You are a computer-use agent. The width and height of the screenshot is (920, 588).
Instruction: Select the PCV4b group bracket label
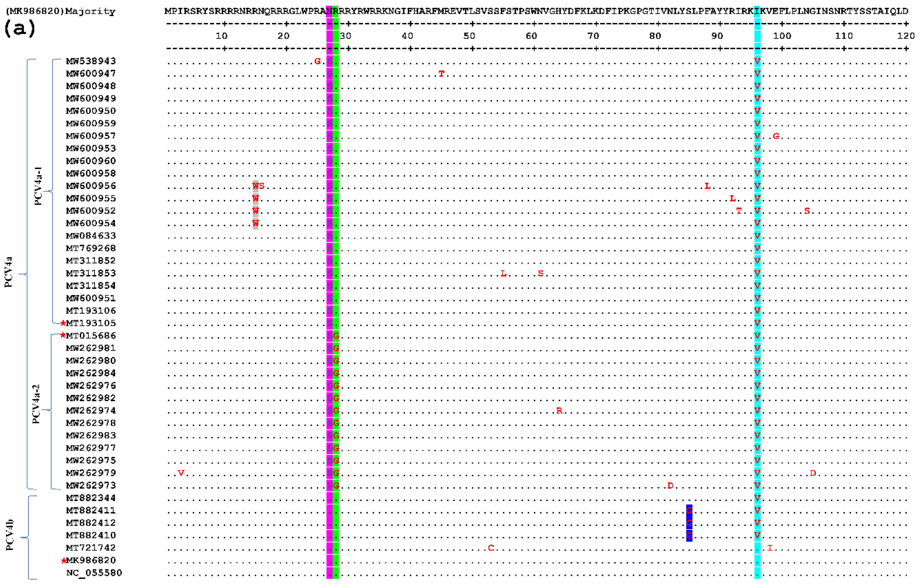(x=10, y=534)
